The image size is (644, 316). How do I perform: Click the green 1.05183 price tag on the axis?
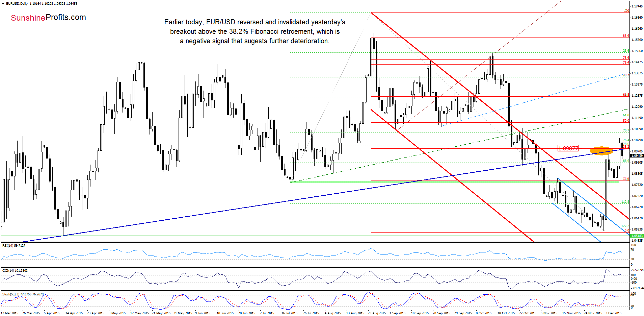pos(637,236)
